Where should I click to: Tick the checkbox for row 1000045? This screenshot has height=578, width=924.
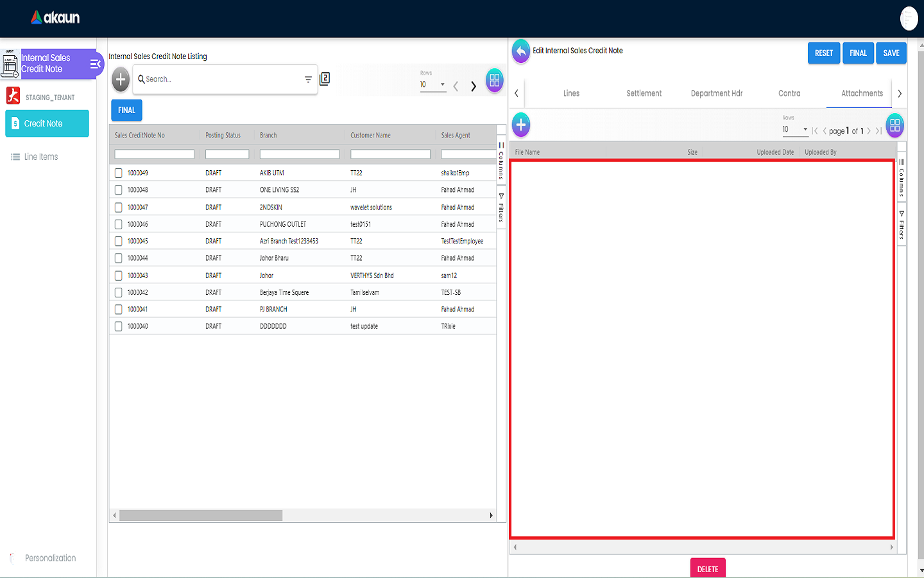(x=118, y=241)
